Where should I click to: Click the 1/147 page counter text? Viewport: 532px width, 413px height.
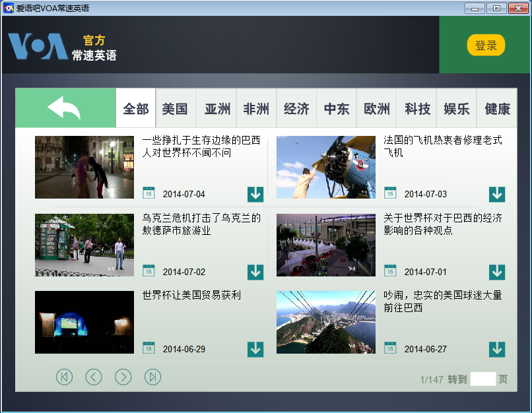(432, 379)
